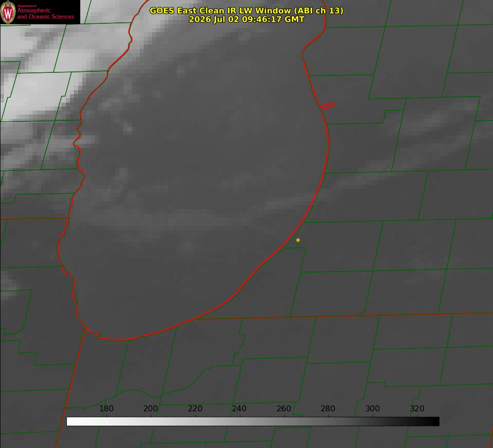Click the timestamp '2026 Jul 02 09:46:17 GMT'
Image resolution: width=493 pixels, height=448 pixels.
246,19
